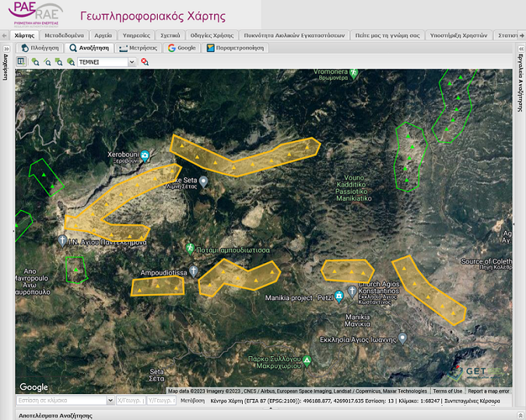Open the Αρχεία main tab
The height and width of the screenshot is (420, 526).
[x=103, y=35]
